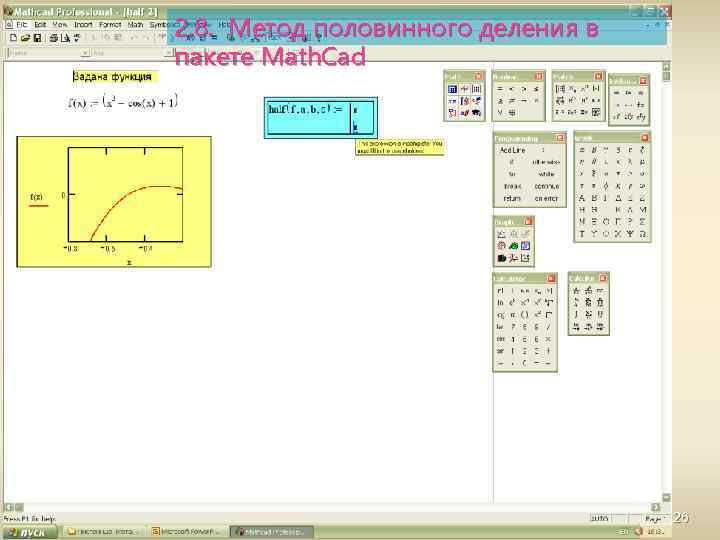The image size is (720, 540).
Task: Click Add Line in Programming palette
Action: (512, 150)
